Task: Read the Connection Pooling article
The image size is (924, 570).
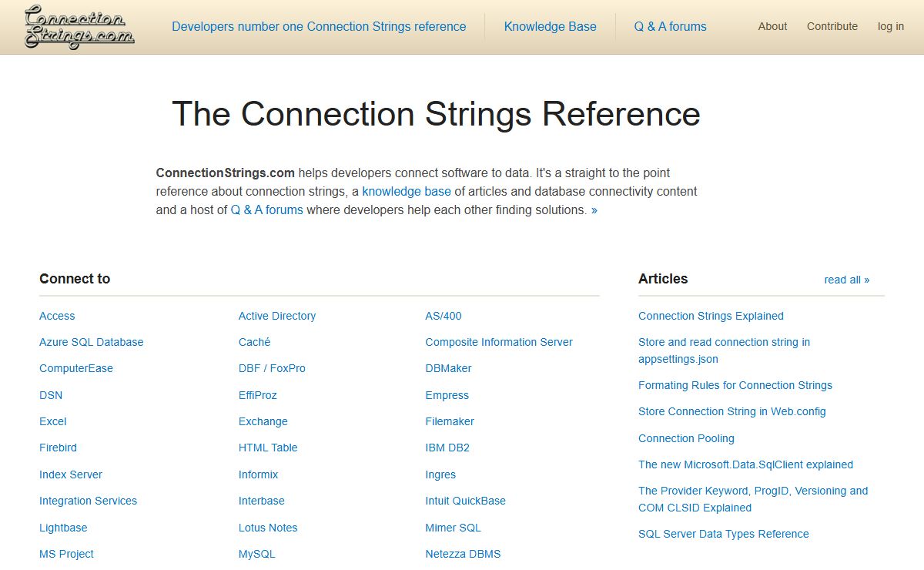Action: [x=686, y=438]
